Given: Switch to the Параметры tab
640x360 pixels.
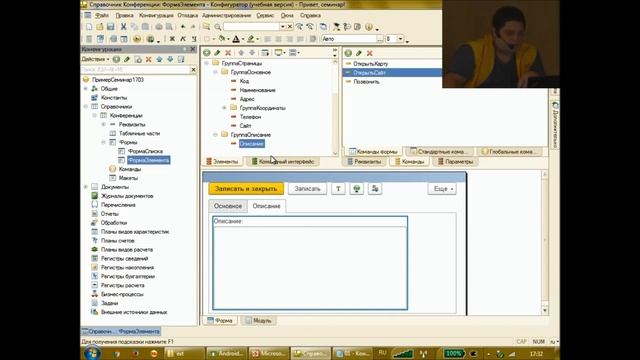Looking at the screenshot, I should click(x=455, y=162).
